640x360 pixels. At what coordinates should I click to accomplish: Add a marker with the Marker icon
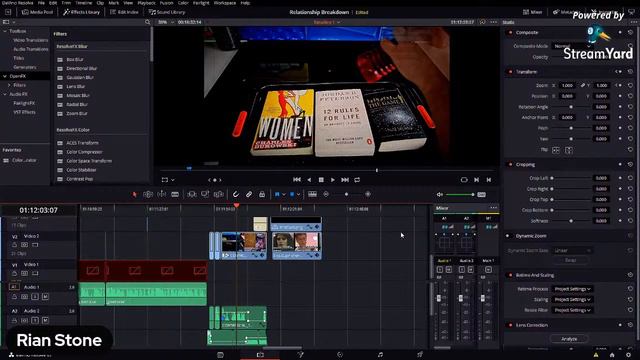(x=292, y=195)
